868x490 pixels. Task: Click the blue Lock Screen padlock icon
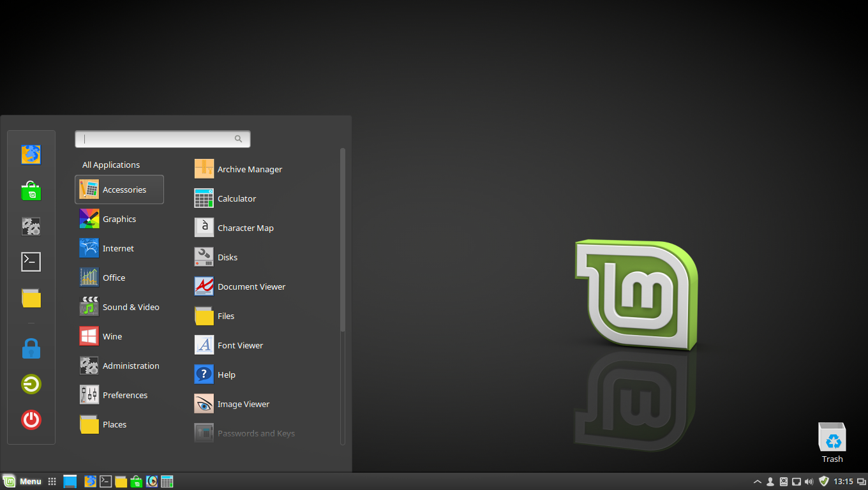coord(31,348)
